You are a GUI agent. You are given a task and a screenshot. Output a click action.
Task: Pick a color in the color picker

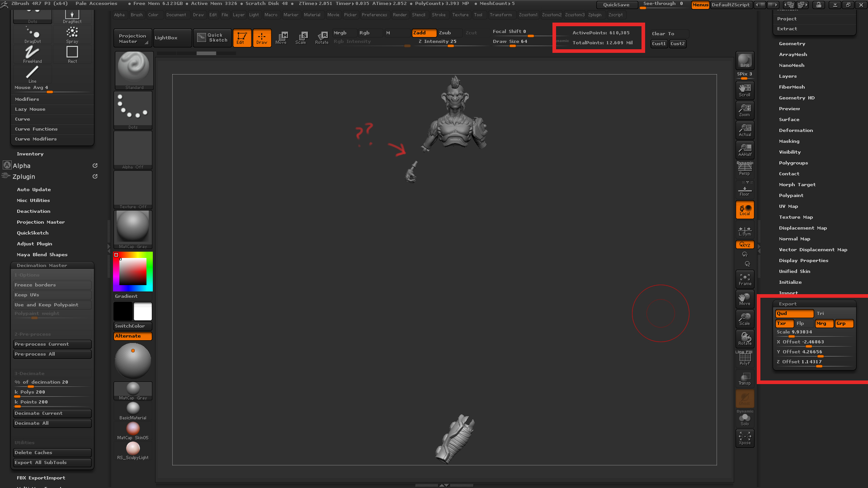[x=133, y=272]
